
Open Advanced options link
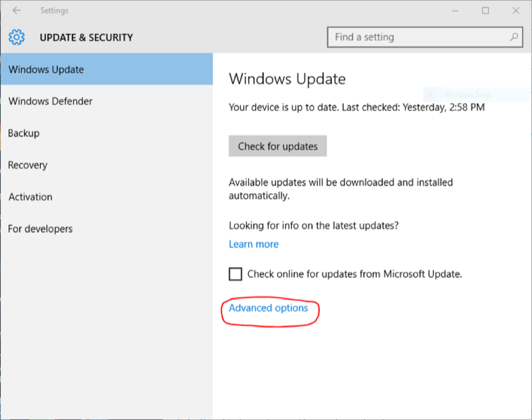pyautogui.click(x=269, y=308)
